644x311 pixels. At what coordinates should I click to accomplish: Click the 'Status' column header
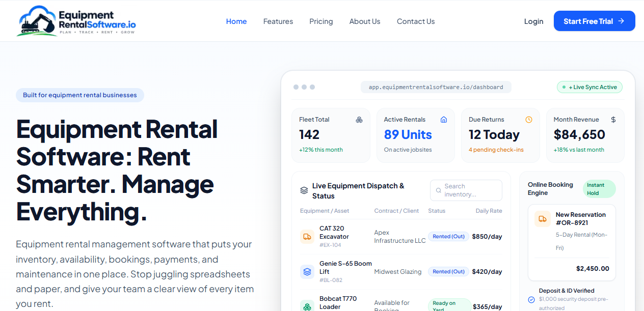click(x=437, y=211)
